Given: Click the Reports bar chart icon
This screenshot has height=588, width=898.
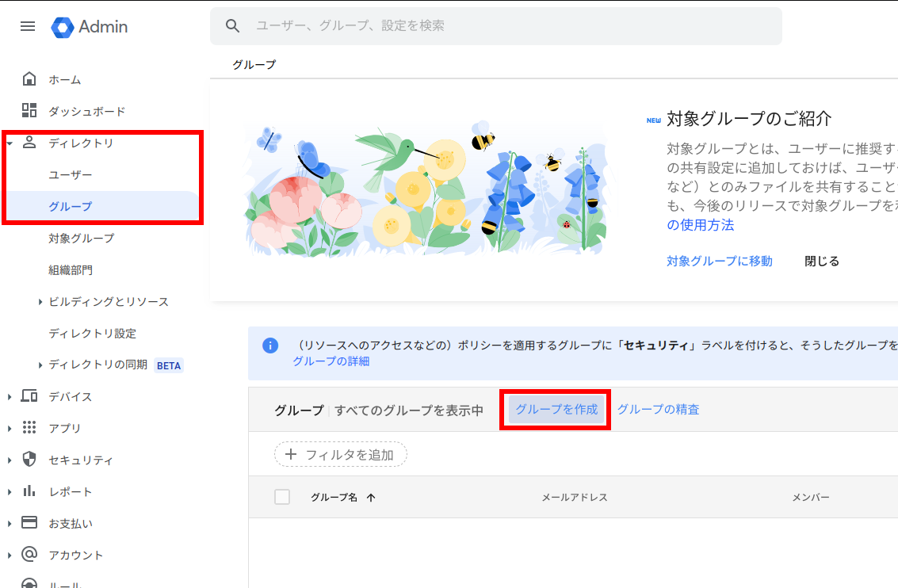Looking at the screenshot, I should pyautogui.click(x=29, y=491).
